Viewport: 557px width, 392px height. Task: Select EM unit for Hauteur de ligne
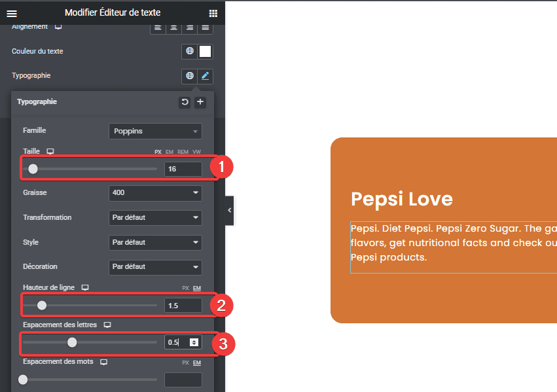[197, 288]
